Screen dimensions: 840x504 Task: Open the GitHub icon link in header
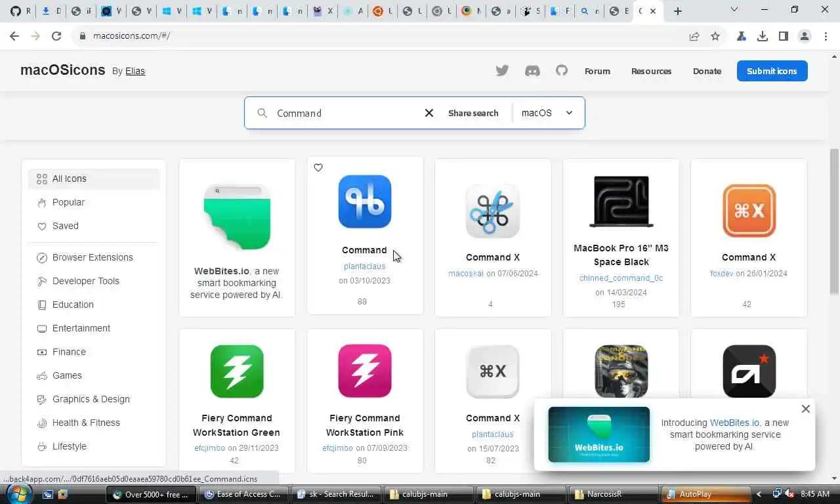tap(562, 70)
